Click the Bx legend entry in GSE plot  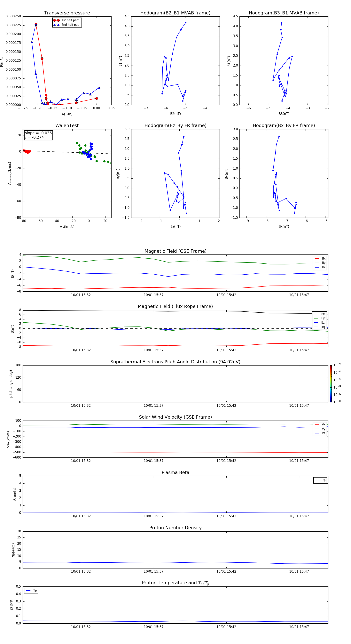[x=320, y=259]
